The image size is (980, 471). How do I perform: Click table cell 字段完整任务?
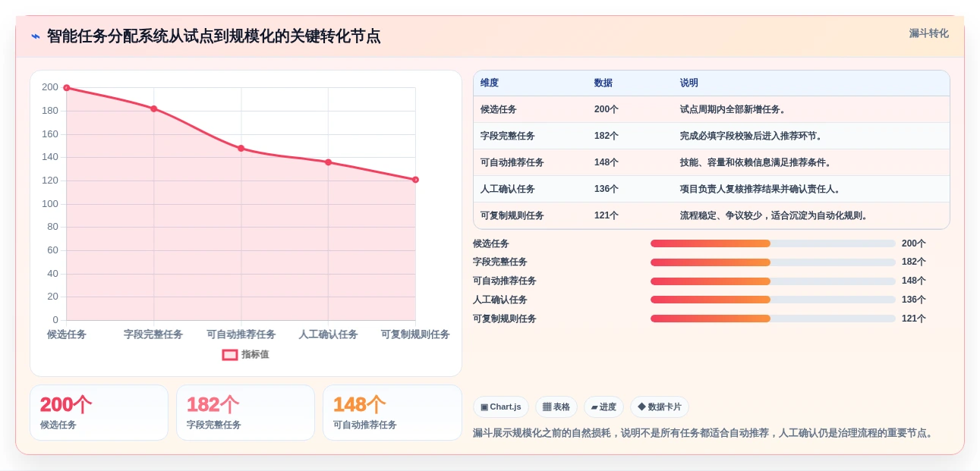click(x=508, y=136)
